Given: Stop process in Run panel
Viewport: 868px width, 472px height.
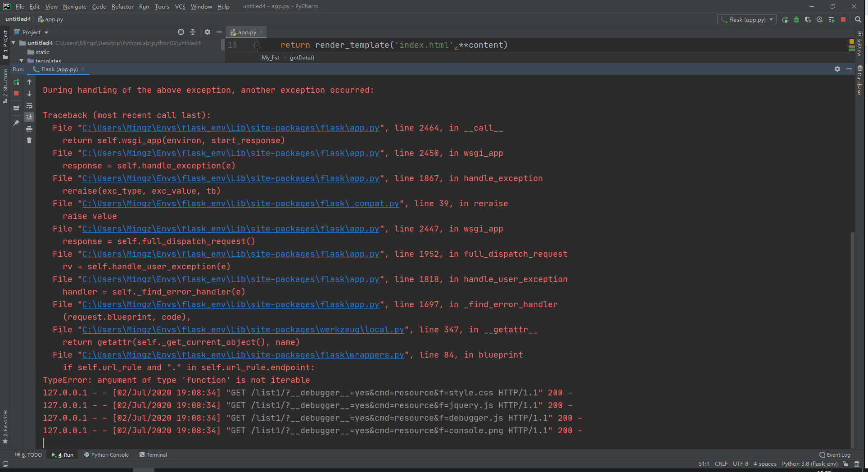Looking at the screenshot, I should point(16,93).
